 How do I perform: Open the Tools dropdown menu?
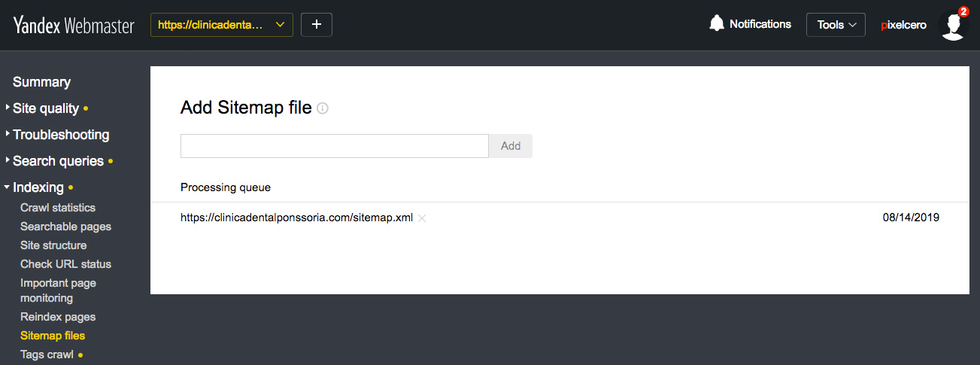(836, 25)
